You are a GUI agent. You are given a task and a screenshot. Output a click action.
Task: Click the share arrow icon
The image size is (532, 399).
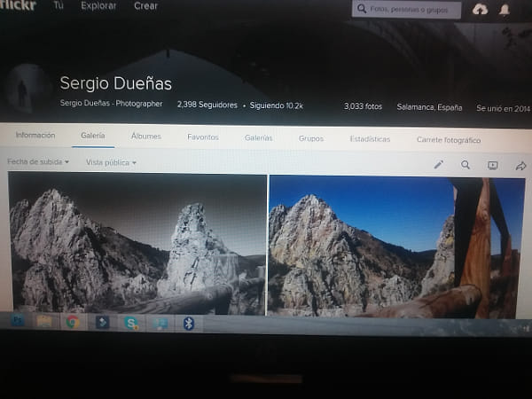(x=520, y=166)
